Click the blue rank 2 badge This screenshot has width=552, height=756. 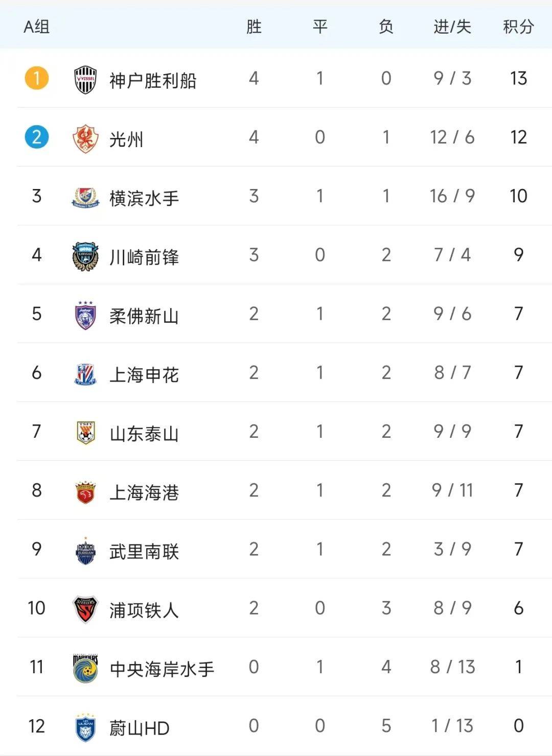click(x=37, y=137)
